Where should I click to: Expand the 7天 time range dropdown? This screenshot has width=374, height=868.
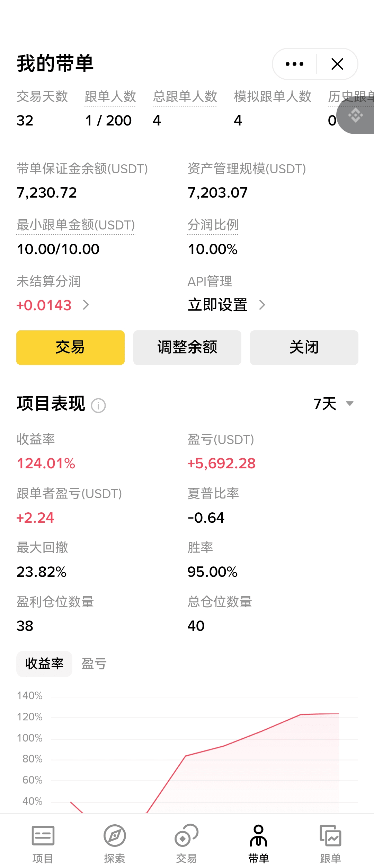coord(333,404)
